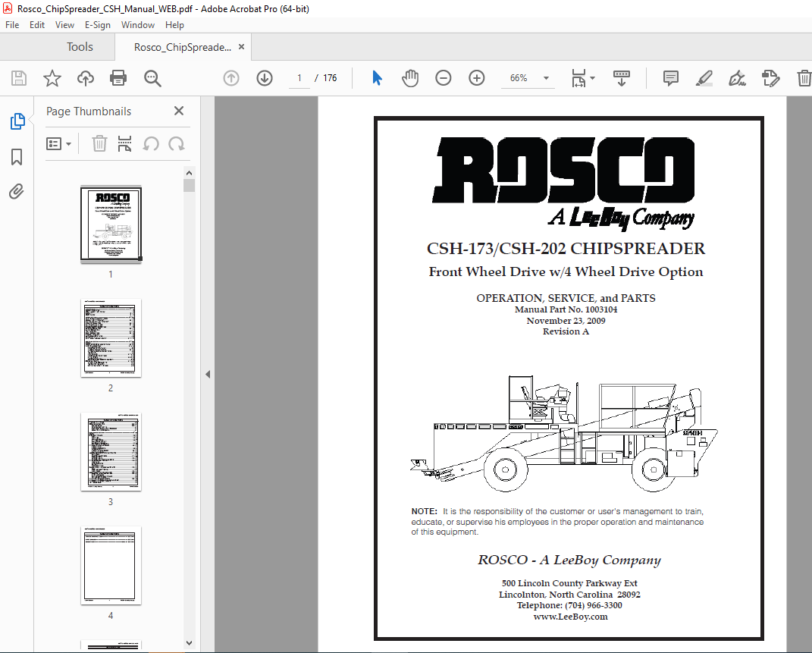Choose the Selection arrow tool

pos(377,78)
